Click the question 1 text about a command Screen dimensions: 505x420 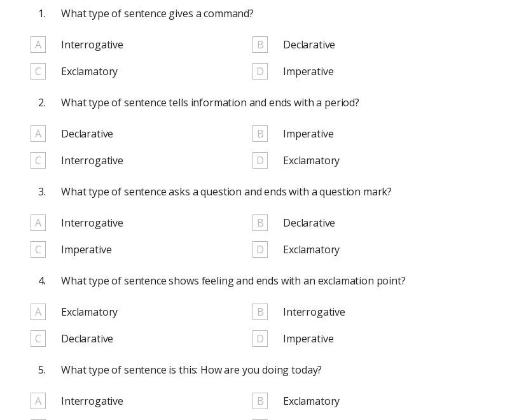tap(157, 13)
